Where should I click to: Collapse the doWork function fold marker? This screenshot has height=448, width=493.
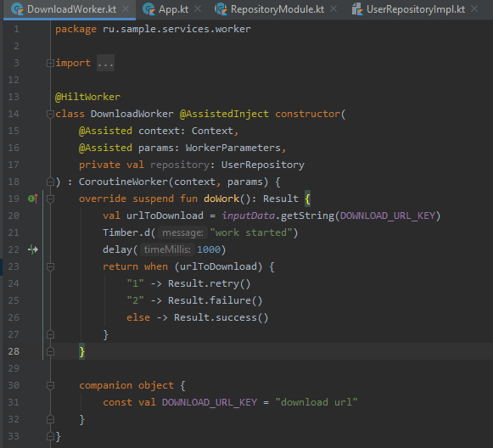[50, 199]
